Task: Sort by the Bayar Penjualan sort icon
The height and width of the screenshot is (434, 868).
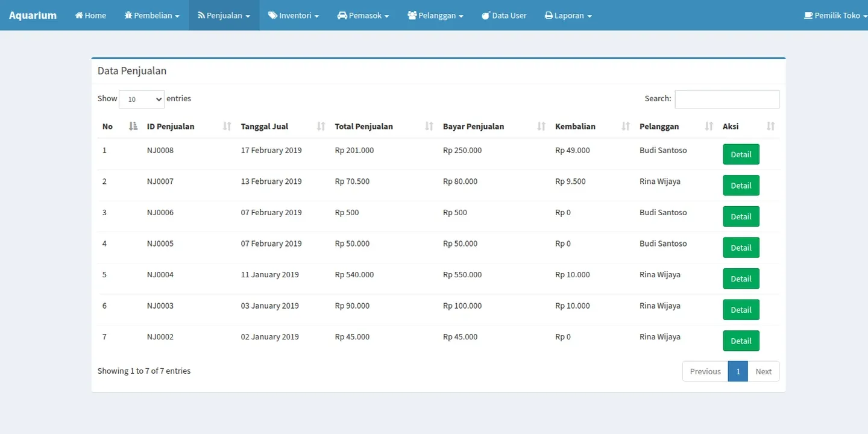Action: click(541, 126)
